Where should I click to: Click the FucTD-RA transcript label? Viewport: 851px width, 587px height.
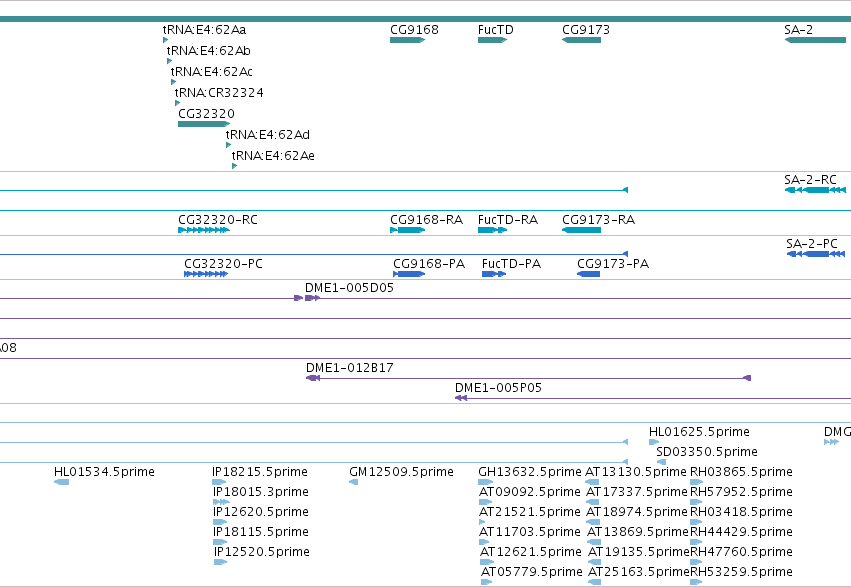pos(508,220)
